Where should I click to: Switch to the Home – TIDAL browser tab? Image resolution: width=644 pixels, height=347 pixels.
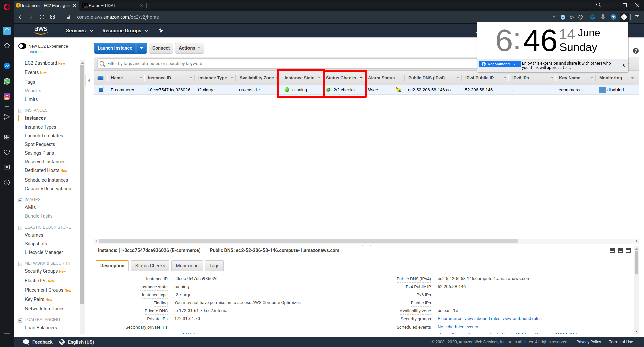pos(112,5)
